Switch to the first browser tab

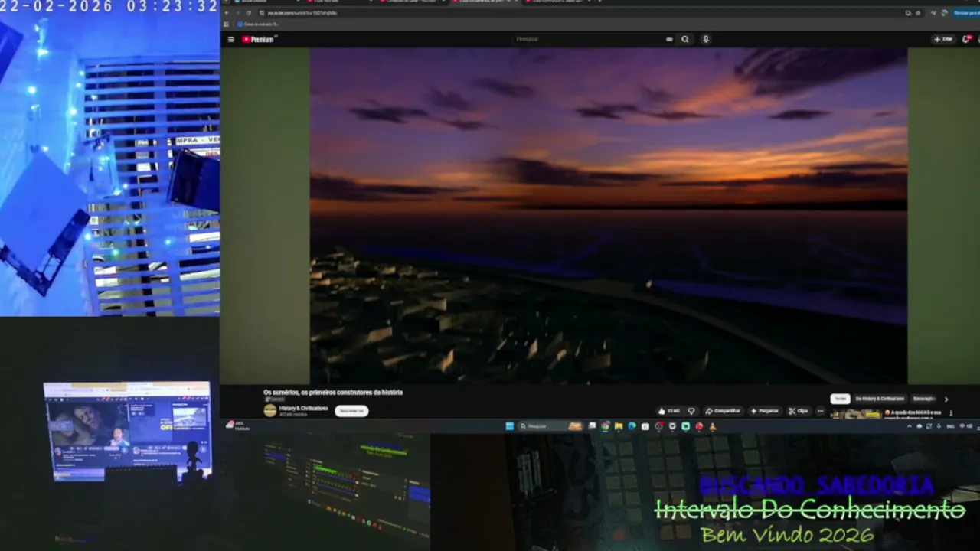click(264, 2)
